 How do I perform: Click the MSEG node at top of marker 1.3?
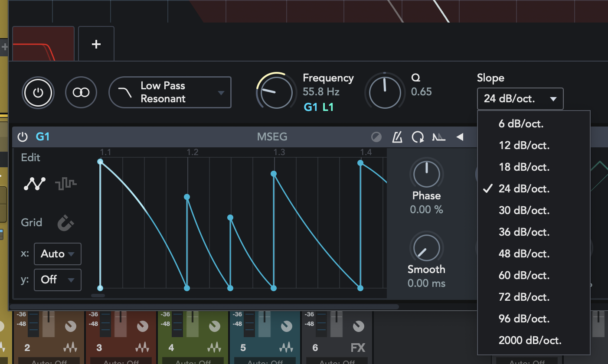[274, 174]
